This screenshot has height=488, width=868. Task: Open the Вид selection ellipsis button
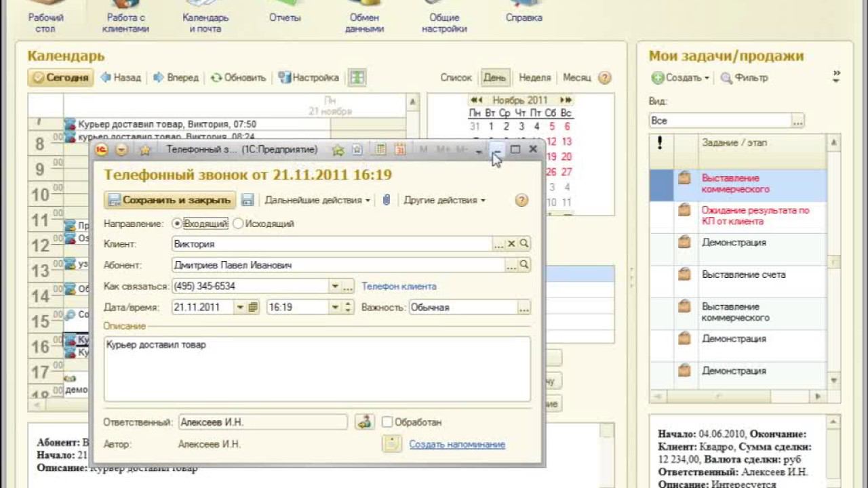(798, 121)
